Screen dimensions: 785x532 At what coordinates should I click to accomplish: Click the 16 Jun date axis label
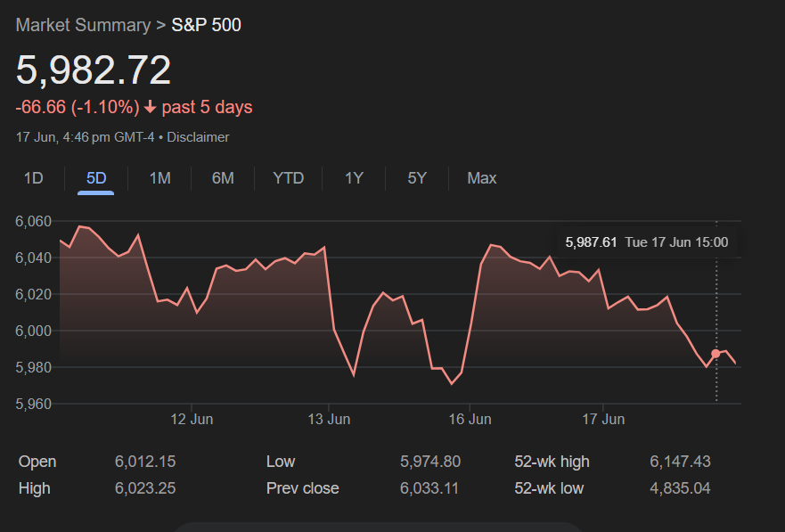coord(470,419)
